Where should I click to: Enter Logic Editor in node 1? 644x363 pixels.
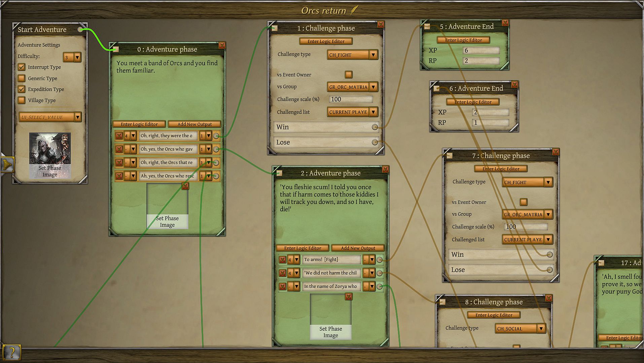(x=326, y=41)
